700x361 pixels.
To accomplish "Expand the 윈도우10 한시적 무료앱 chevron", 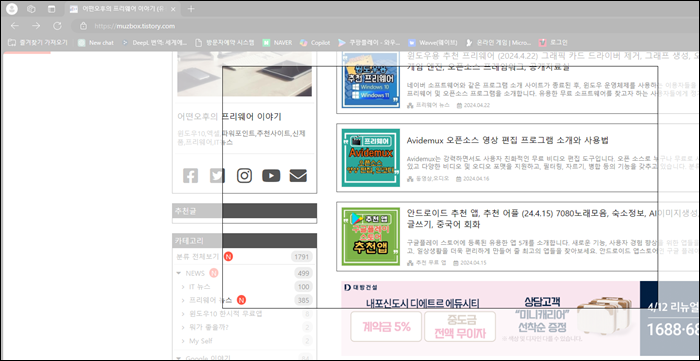I will 183,314.
